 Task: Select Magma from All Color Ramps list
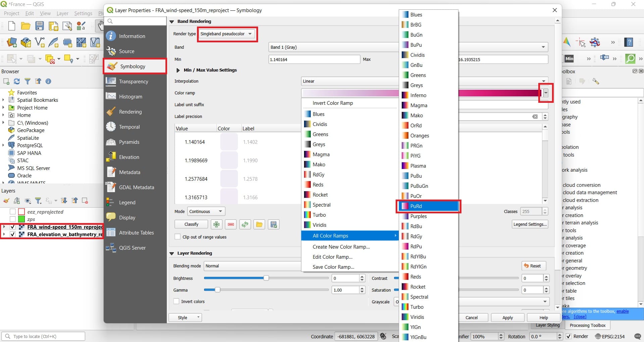[429, 105]
